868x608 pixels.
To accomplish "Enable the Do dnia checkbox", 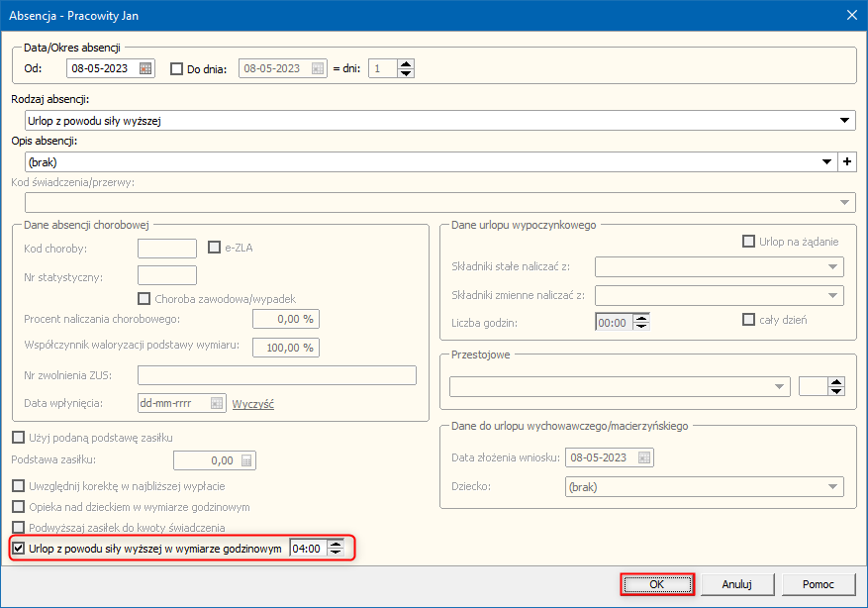I will (177, 69).
